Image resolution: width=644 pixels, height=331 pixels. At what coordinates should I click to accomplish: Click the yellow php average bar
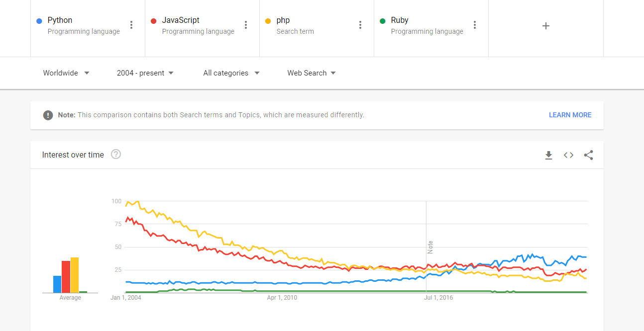pyautogui.click(x=75, y=275)
